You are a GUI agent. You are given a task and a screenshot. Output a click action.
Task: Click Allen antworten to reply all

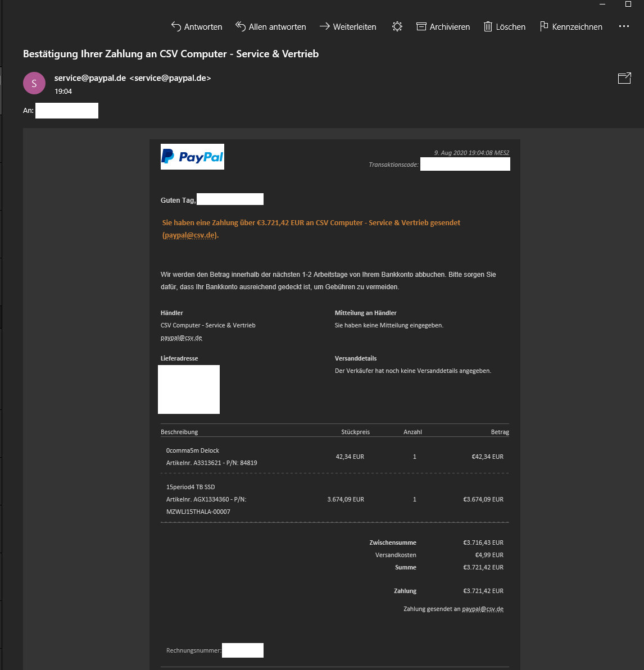click(x=271, y=26)
